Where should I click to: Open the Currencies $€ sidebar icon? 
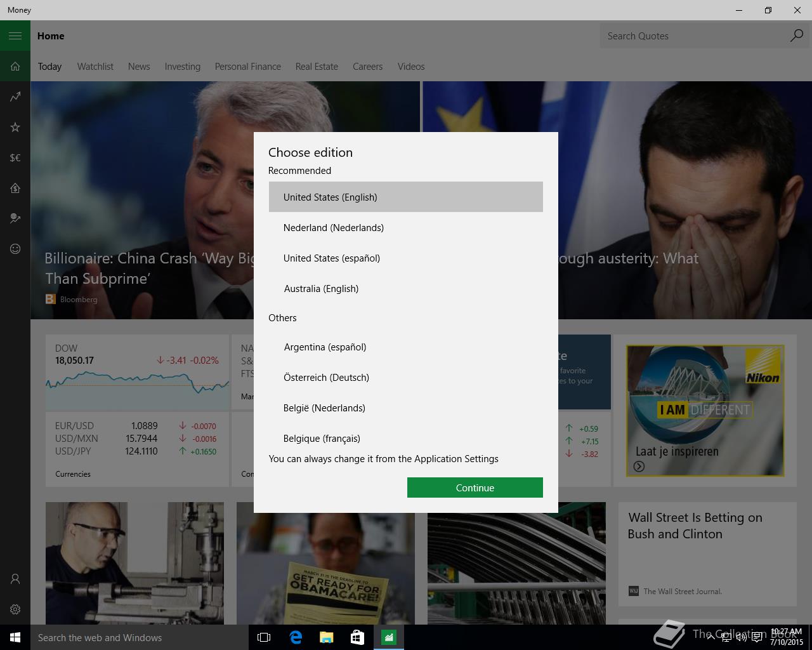[15, 157]
